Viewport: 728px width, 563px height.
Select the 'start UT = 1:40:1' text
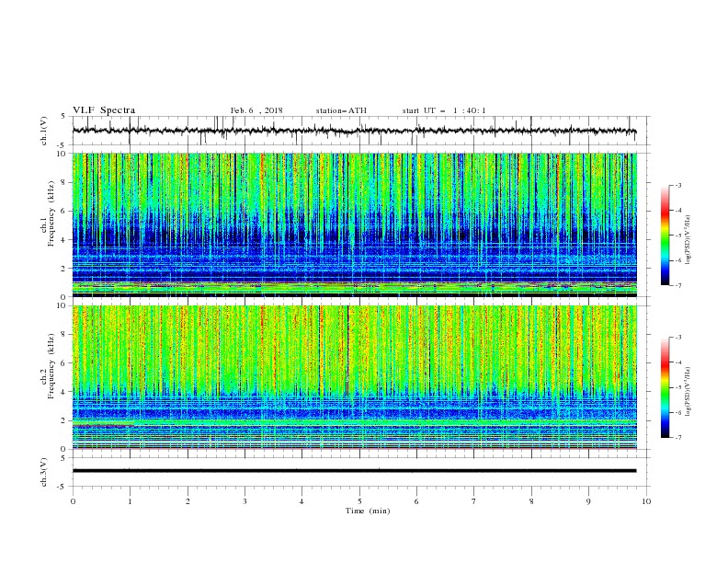pos(444,110)
